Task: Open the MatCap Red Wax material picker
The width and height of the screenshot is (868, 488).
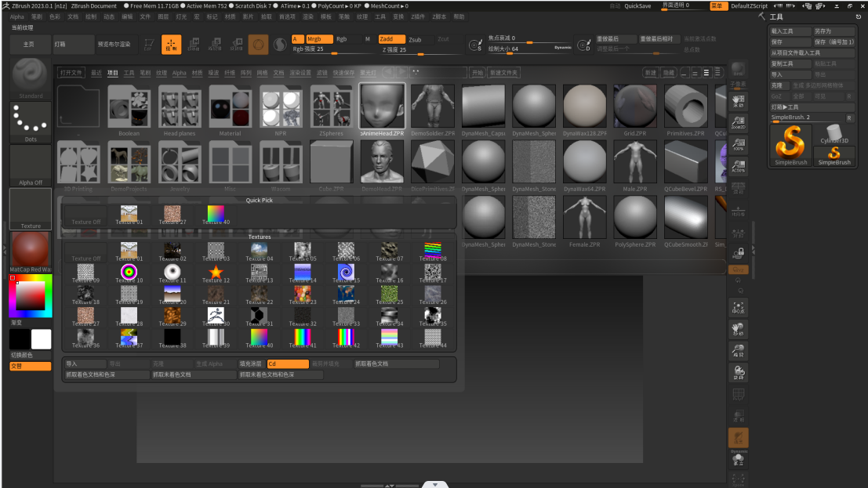Action: coord(31,252)
